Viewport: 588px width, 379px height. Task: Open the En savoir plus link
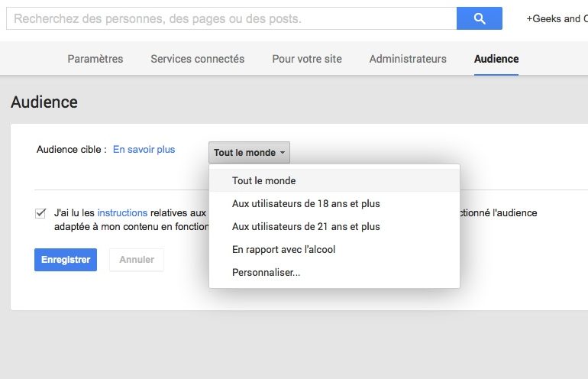click(x=144, y=150)
